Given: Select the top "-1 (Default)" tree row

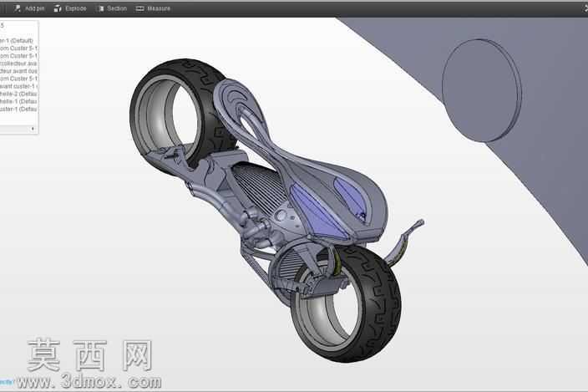Looking at the screenshot, I should pos(17,40).
